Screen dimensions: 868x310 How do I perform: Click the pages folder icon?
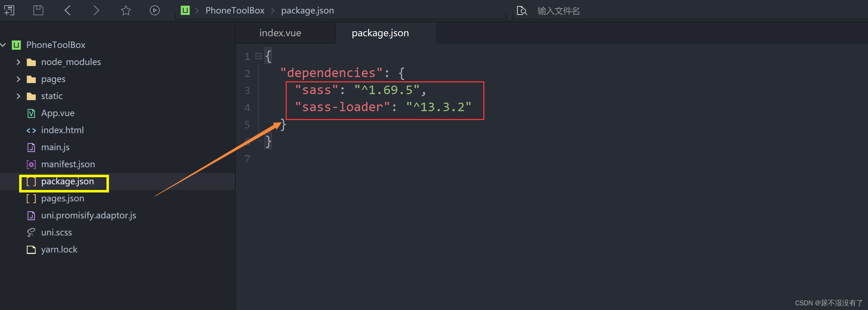click(x=31, y=80)
